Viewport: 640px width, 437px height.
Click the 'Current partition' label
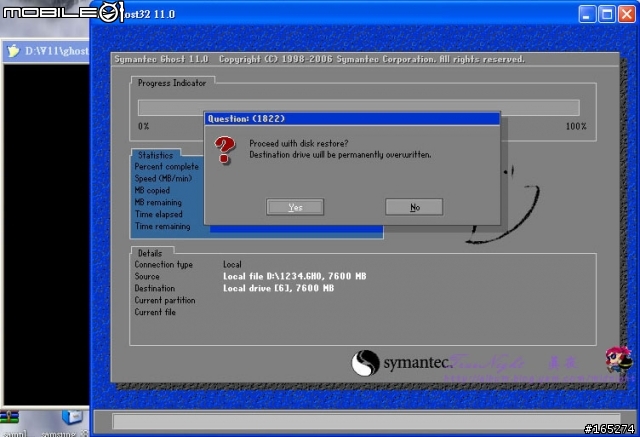pyautogui.click(x=165, y=300)
